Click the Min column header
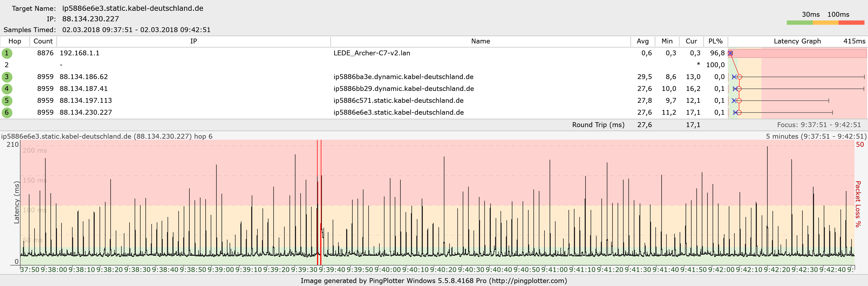This screenshot has width=868, height=286. 667,41
